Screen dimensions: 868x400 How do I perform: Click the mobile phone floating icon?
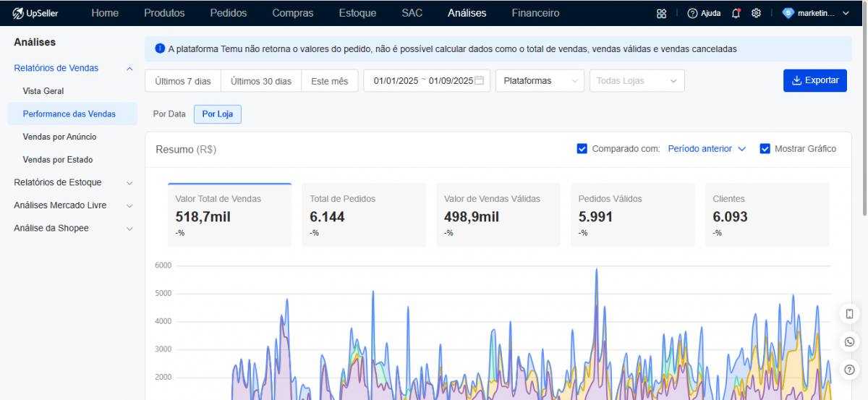point(849,314)
